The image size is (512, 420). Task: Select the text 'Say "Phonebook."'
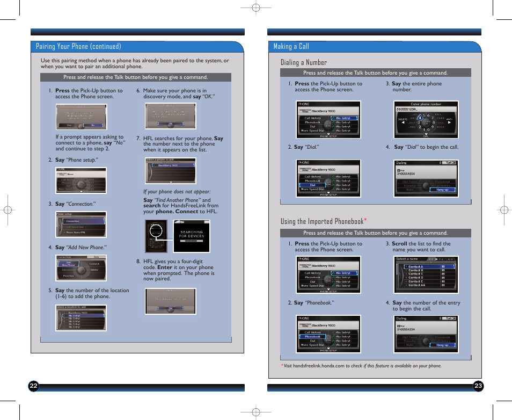tap(314, 303)
